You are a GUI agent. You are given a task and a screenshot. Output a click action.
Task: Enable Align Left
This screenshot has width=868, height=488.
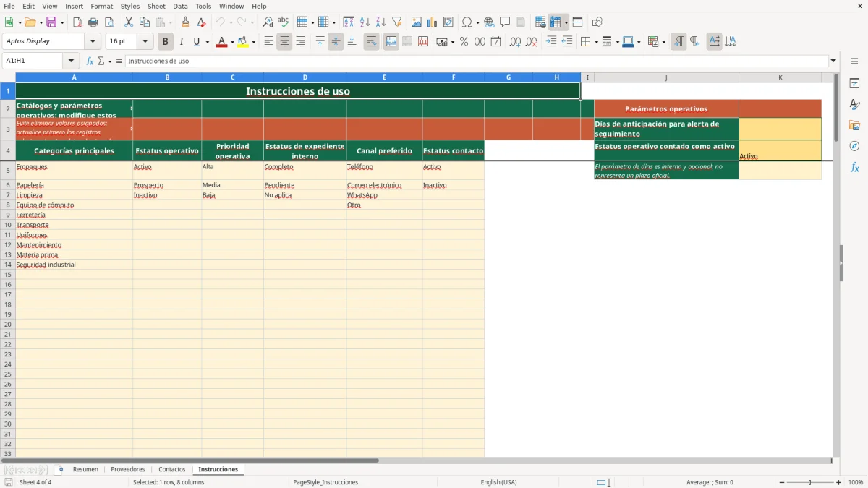coord(268,42)
